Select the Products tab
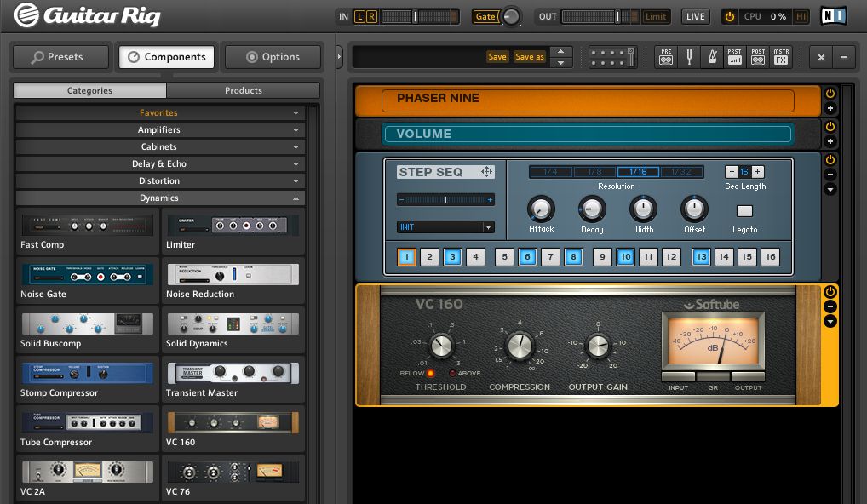The image size is (867, 504). tap(244, 90)
